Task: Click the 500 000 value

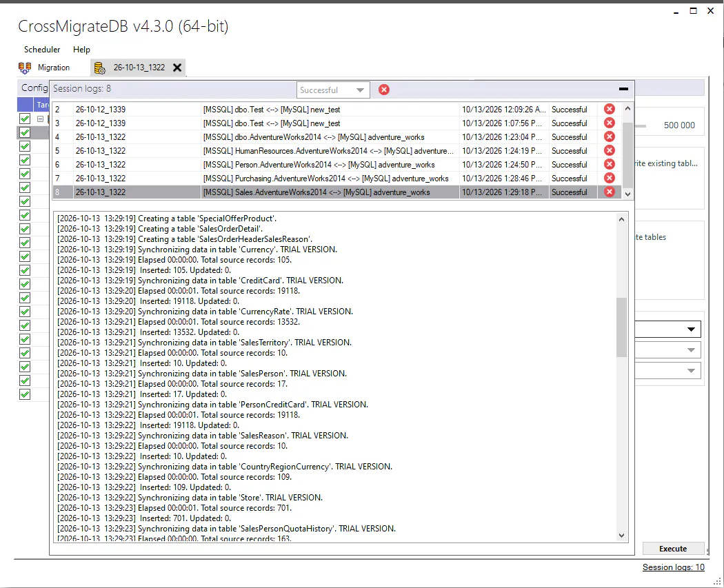Action: [x=679, y=125]
